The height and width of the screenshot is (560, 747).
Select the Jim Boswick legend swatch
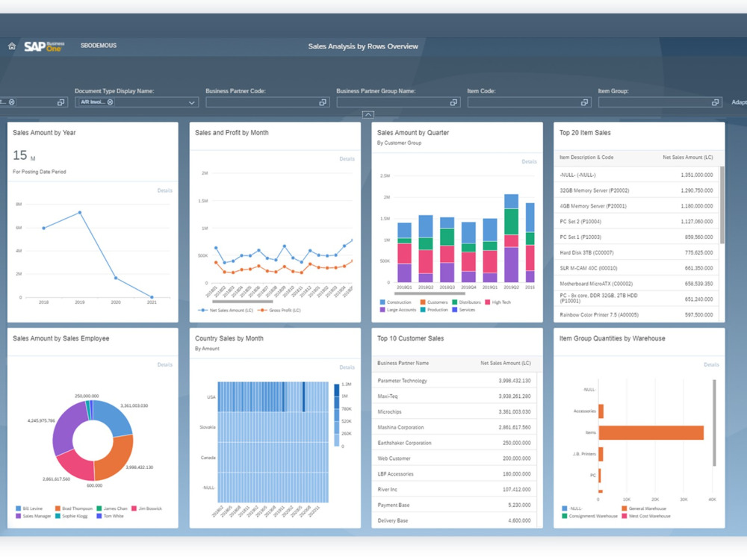[x=134, y=508]
